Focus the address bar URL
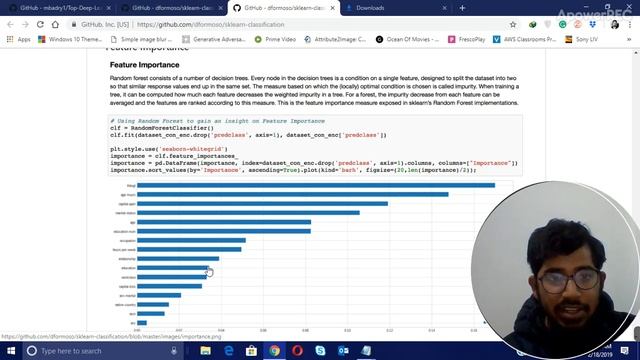This screenshot has width=640, height=360. (211, 24)
